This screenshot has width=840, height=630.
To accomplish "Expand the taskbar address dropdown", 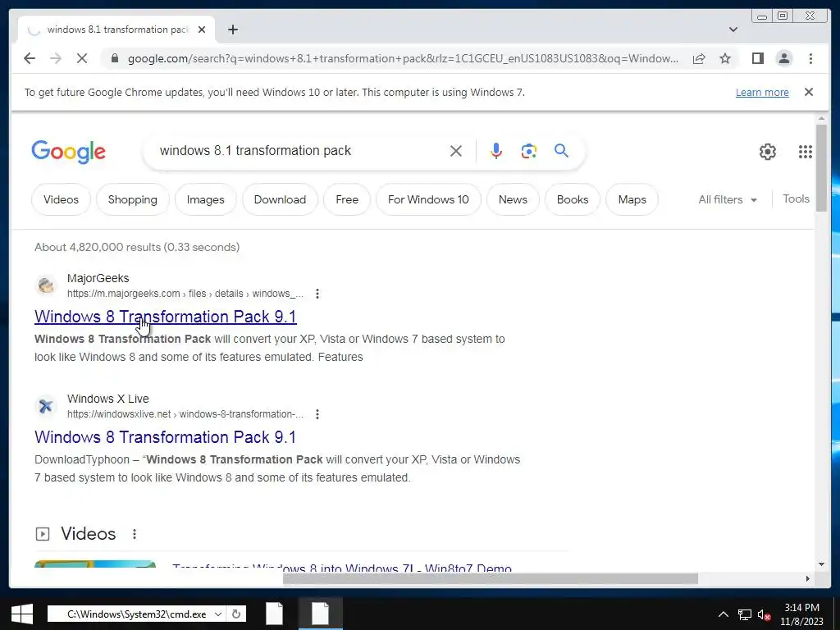I will pos(218,614).
